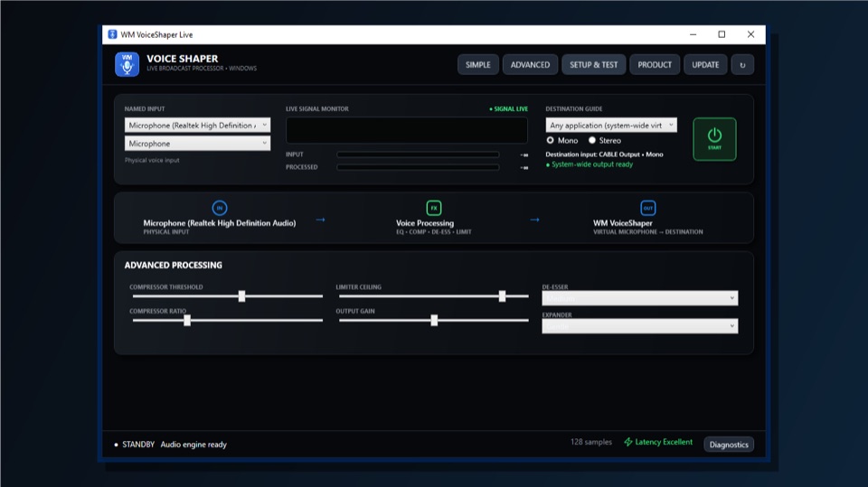The width and height of the screenshot is (868, 487).
Task: Expand the Expander dropdown
Action: click(x=639, y=326)
